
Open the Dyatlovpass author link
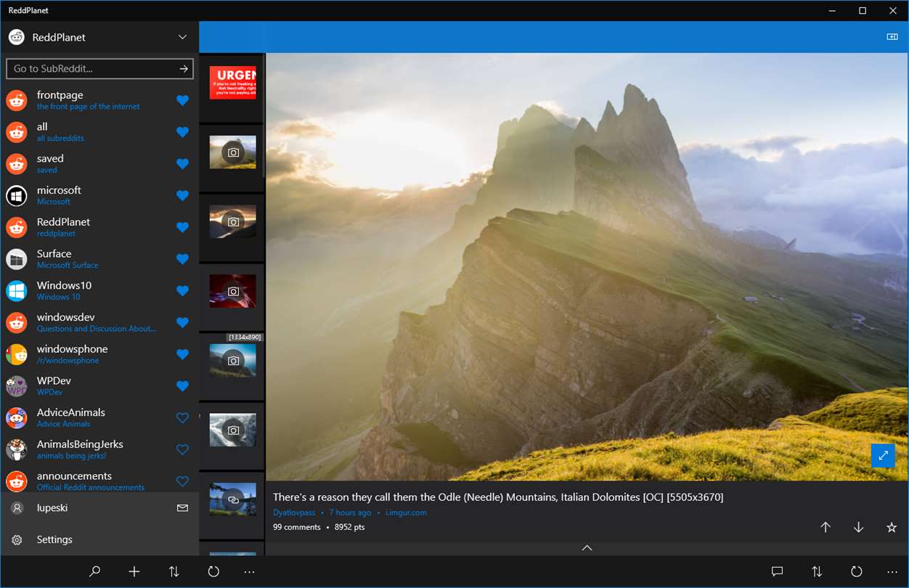(295, 513)
